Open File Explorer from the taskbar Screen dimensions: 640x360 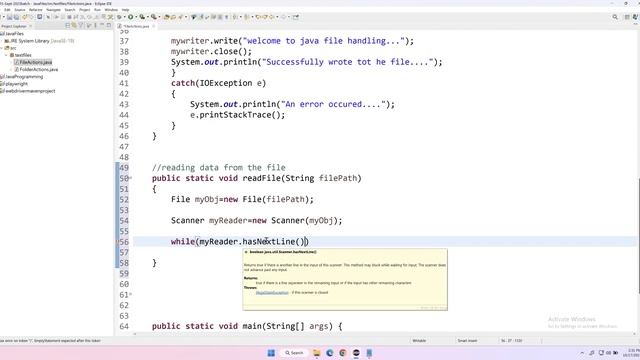point(316,353)
